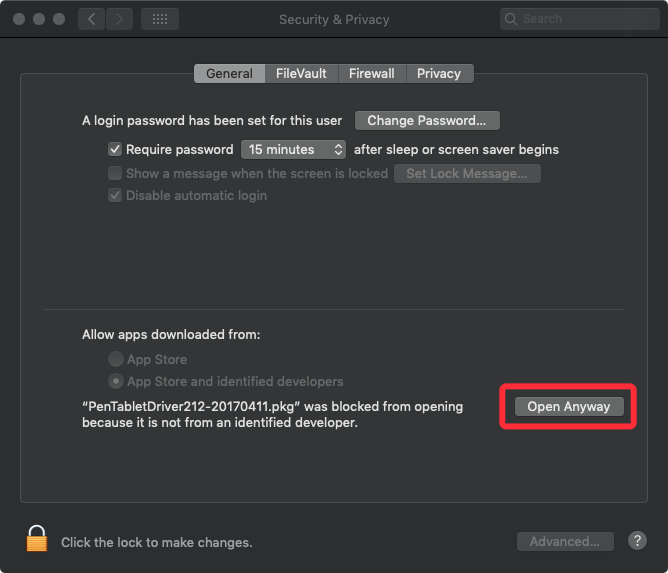
Task: Select the App Store radio option
Action: pyautogui.click(x=117, y=359)
